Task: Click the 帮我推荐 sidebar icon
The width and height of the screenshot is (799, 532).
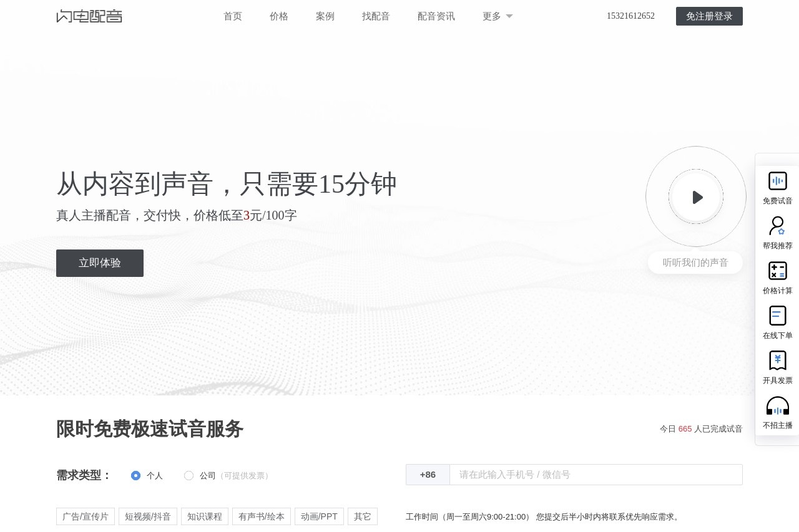Action: tap(778, 230)
